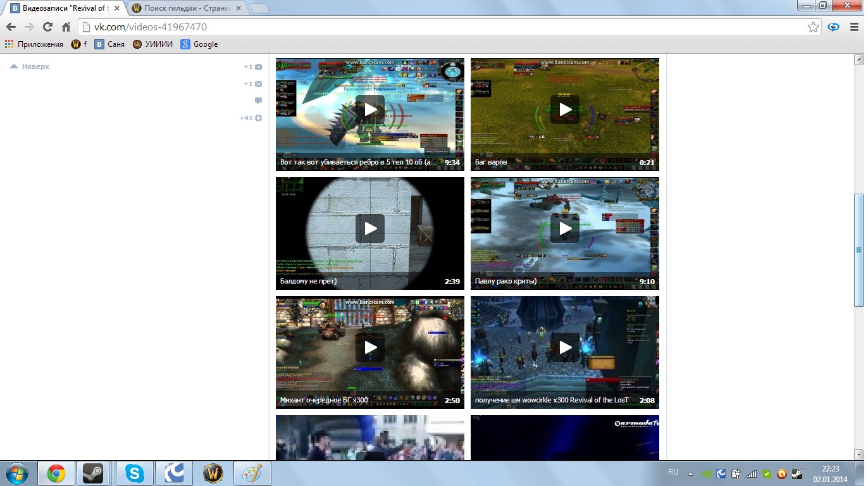Play the 'Балдому не прет)' video
The height and width of the screenshot is (486, 868).
[x=370, y=228]
